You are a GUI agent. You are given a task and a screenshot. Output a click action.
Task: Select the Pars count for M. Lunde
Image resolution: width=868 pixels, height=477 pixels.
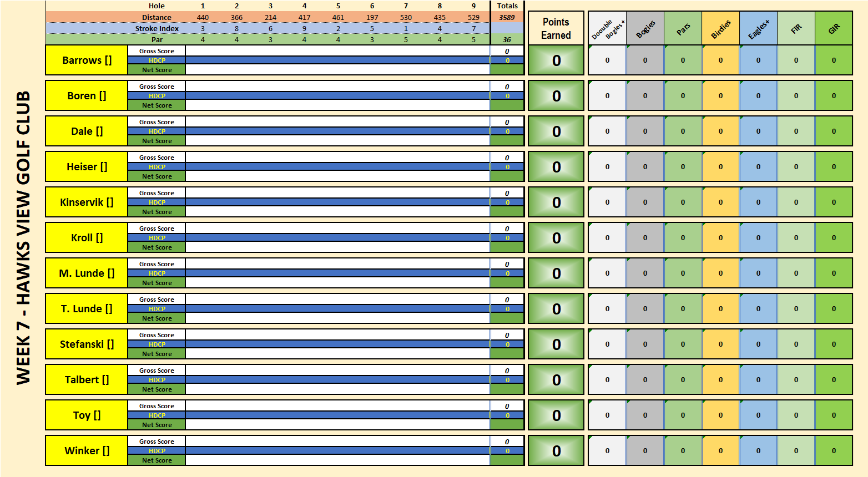click(682, 273)
